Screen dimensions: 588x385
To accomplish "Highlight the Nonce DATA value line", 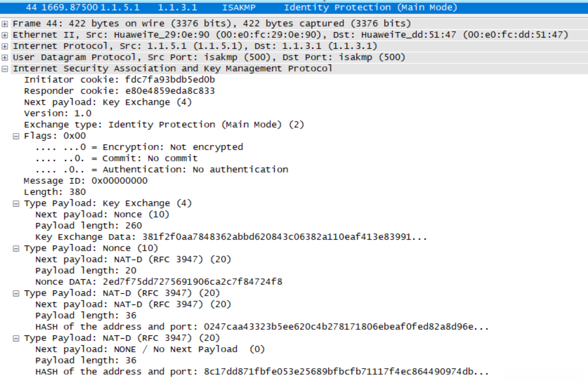I will click(159, 282).
